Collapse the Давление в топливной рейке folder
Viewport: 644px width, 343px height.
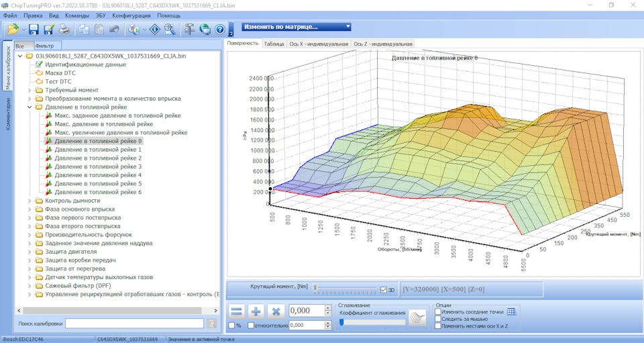pos(30,107)
